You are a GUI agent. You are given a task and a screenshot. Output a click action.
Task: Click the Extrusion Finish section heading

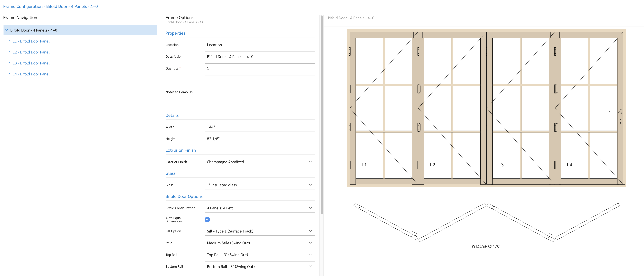pyautogui.click(x=180, y=150)
